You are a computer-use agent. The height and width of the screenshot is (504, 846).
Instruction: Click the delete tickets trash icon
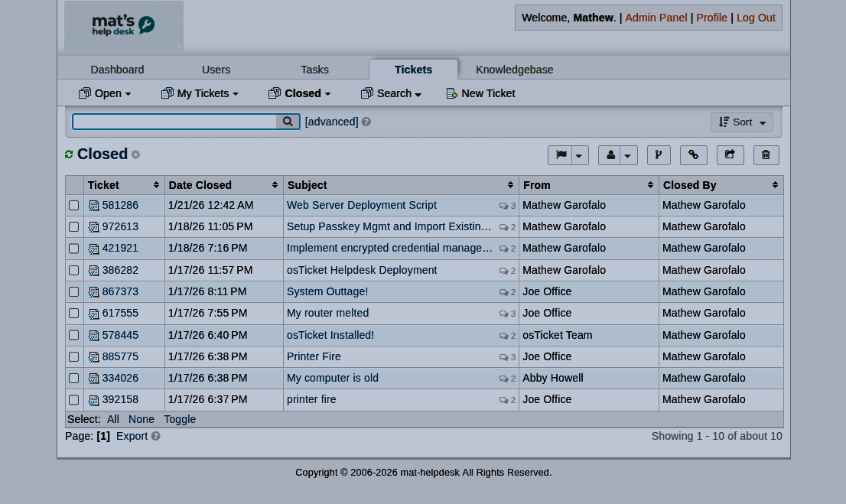tap(766, 155)
